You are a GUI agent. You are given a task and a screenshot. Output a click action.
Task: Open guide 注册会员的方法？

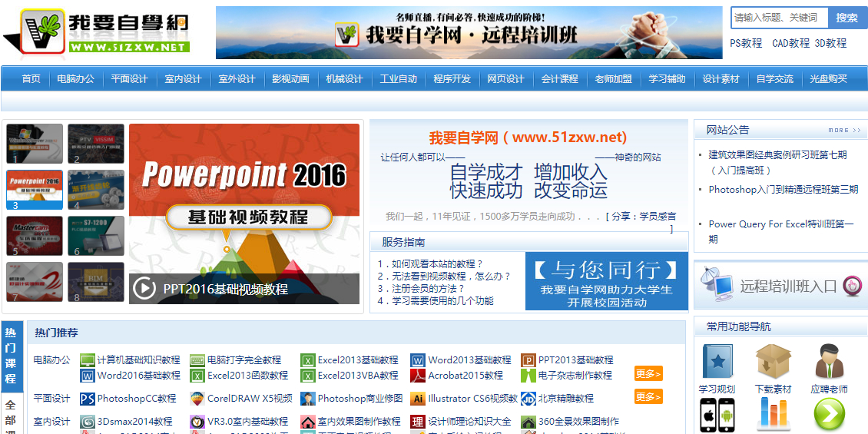tap(421, 288)
